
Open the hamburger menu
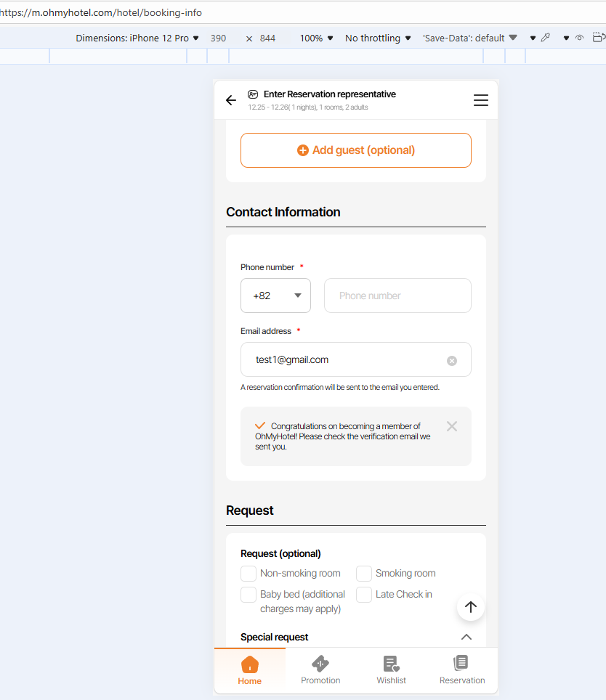coord(480,100)
